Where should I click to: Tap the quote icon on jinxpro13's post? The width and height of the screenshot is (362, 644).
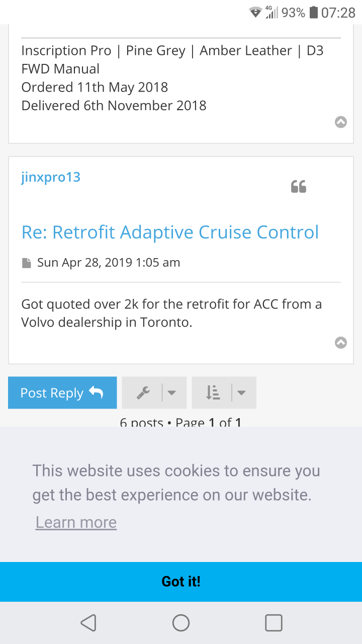299,187
